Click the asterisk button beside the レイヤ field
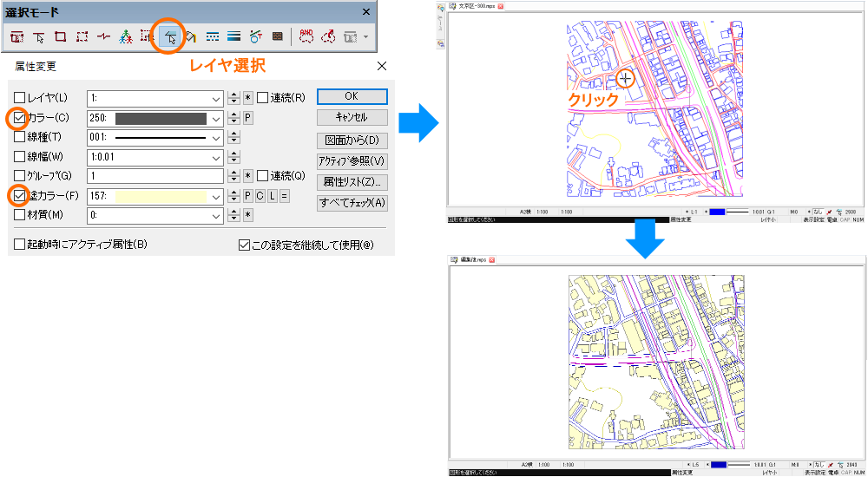 coord(248,99)
